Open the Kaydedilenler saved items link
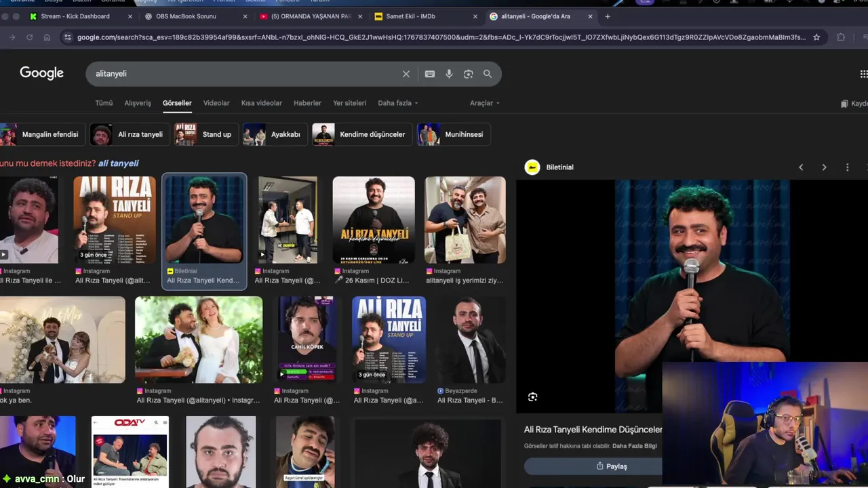This screenshot has width=868, height=488. pos(854,104)
